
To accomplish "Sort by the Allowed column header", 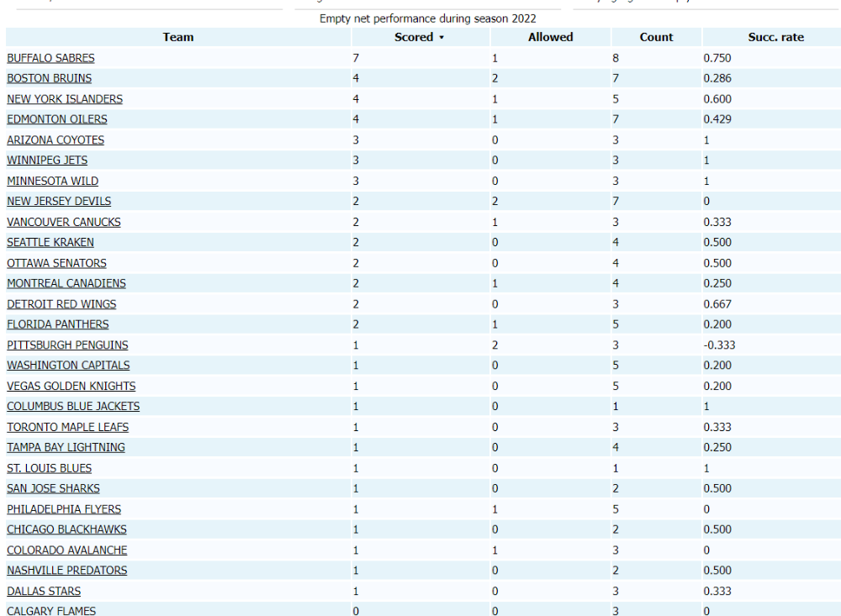I will (550, 37).
